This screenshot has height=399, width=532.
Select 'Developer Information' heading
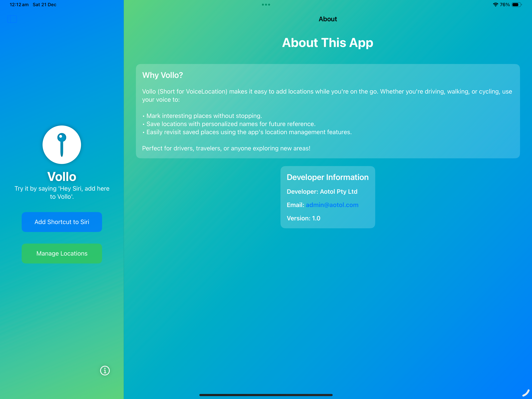pos(327,177)
